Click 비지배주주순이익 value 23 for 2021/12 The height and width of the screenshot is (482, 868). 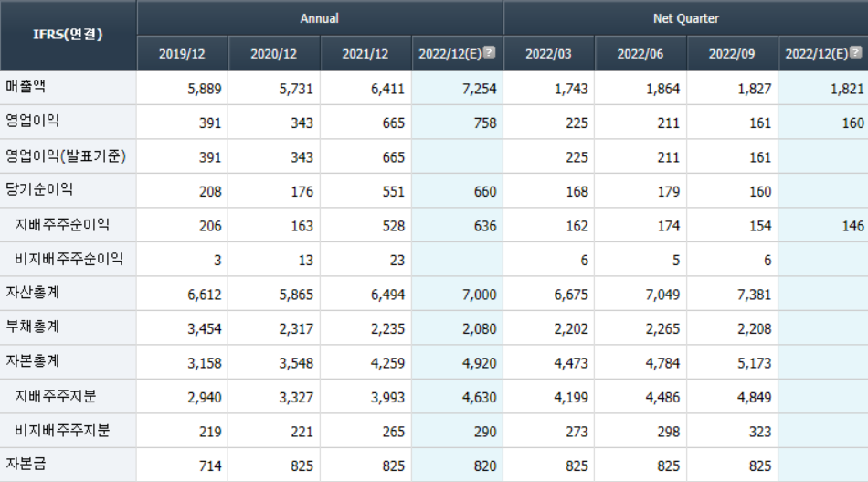(397, 261)
